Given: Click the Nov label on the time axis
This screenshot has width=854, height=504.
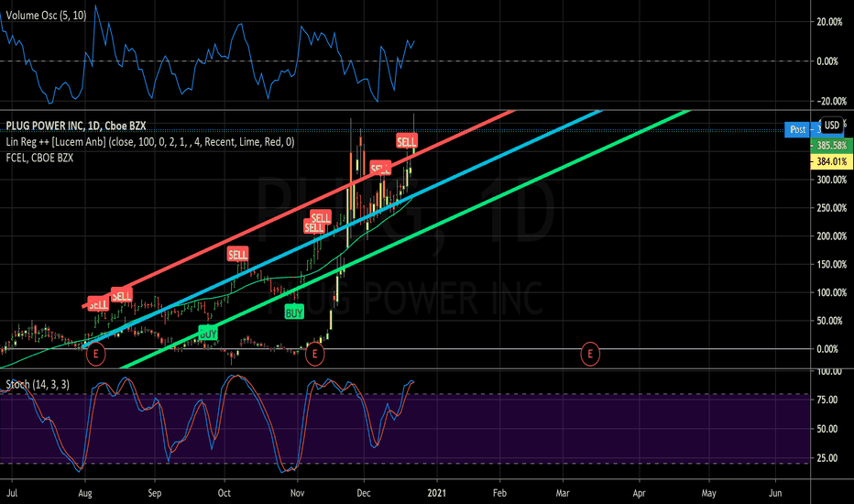Looking at the screenshot, I should coord(298,493).
